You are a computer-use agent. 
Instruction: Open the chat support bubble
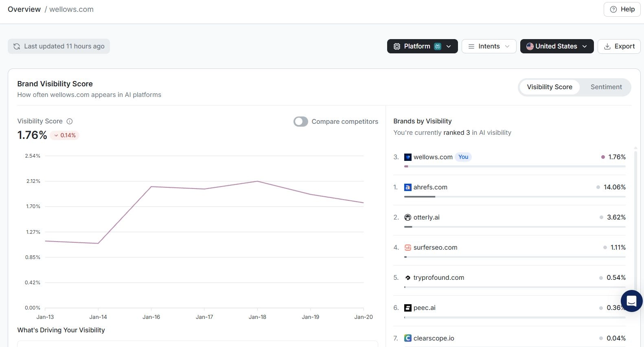coord(631,301)
